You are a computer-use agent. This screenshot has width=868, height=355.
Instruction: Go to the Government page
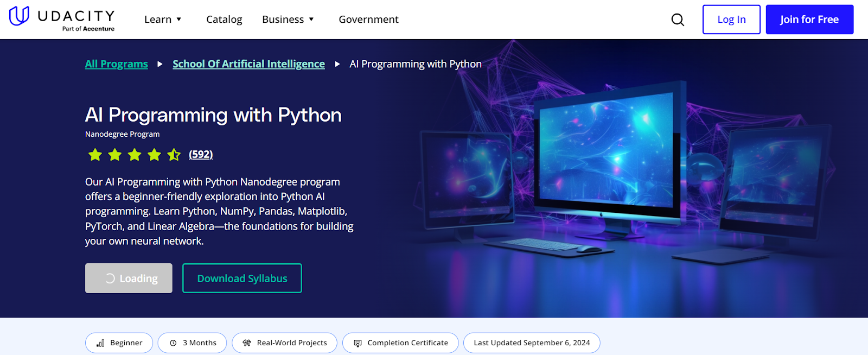pos(368,20)
